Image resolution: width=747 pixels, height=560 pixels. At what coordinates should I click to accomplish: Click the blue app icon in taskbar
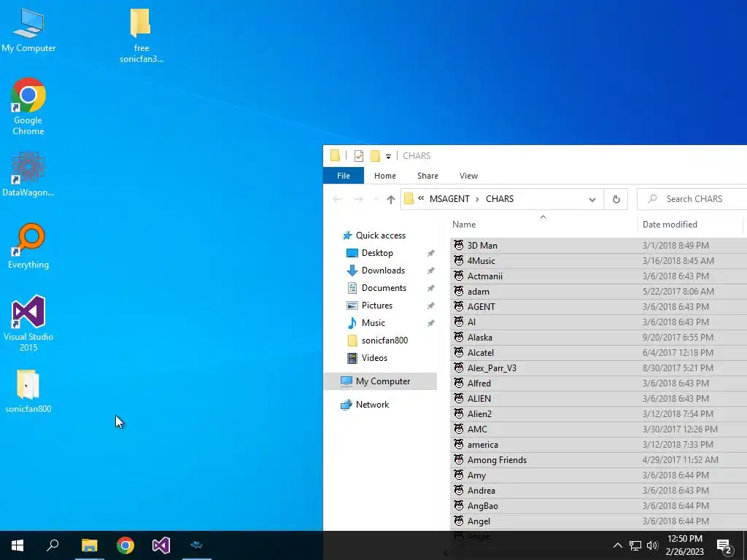[197, 545]
